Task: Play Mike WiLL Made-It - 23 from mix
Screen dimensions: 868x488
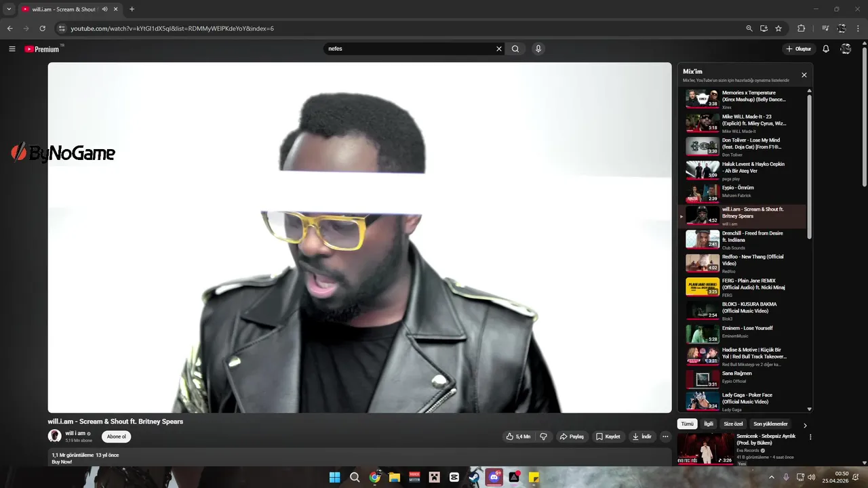Action: coord(743,123)
